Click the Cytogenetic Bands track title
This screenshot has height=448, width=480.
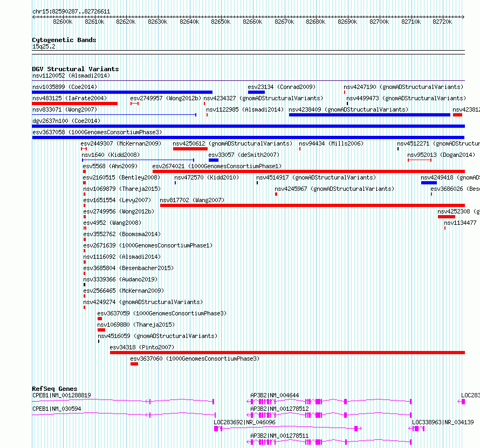point(64,40)
